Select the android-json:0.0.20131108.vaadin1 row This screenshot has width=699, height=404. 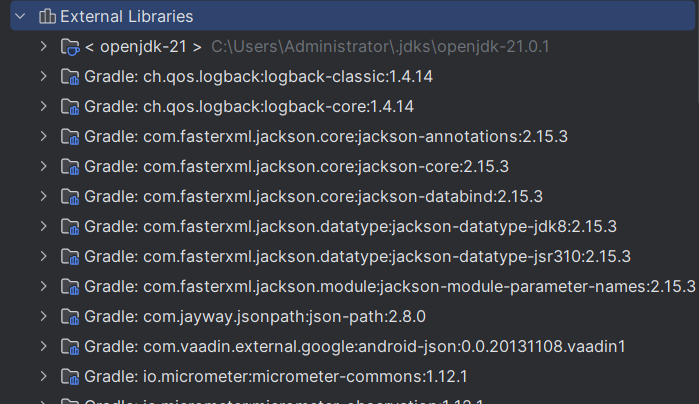(x=355, y=346)
